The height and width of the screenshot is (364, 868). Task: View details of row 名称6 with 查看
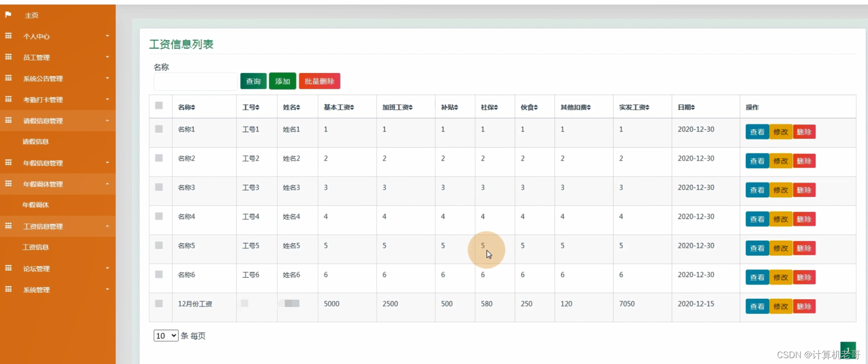tap(757, 277)
